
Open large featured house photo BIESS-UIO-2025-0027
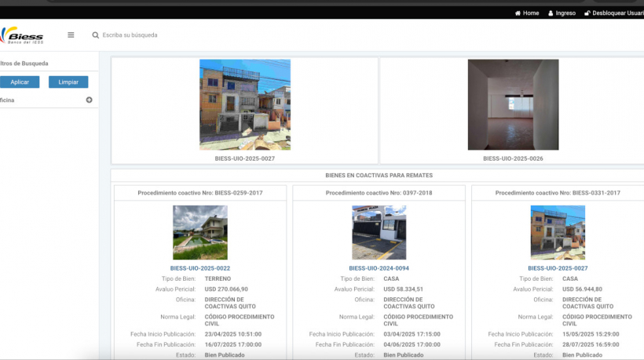(245, 104)
